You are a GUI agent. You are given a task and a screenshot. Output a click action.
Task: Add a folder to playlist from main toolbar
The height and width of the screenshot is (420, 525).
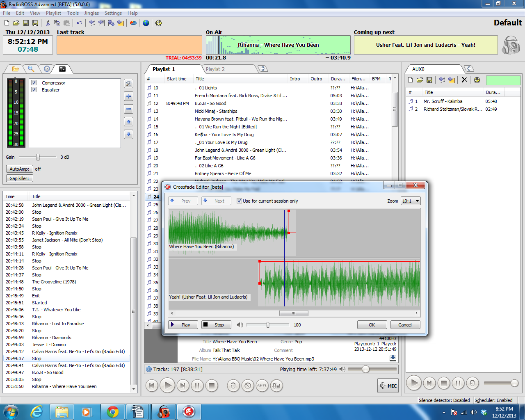coord(121,23)
